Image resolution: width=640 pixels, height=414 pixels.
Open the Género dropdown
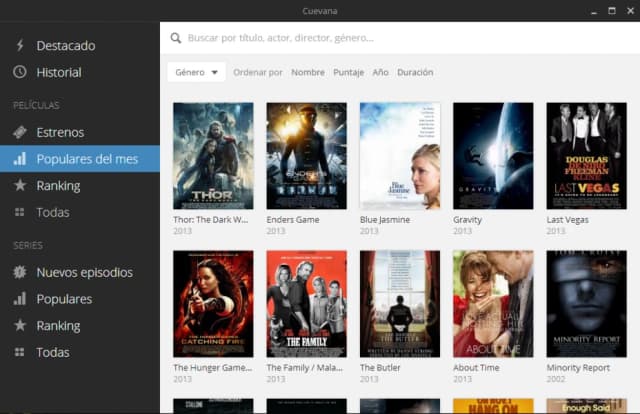(196, 72)
